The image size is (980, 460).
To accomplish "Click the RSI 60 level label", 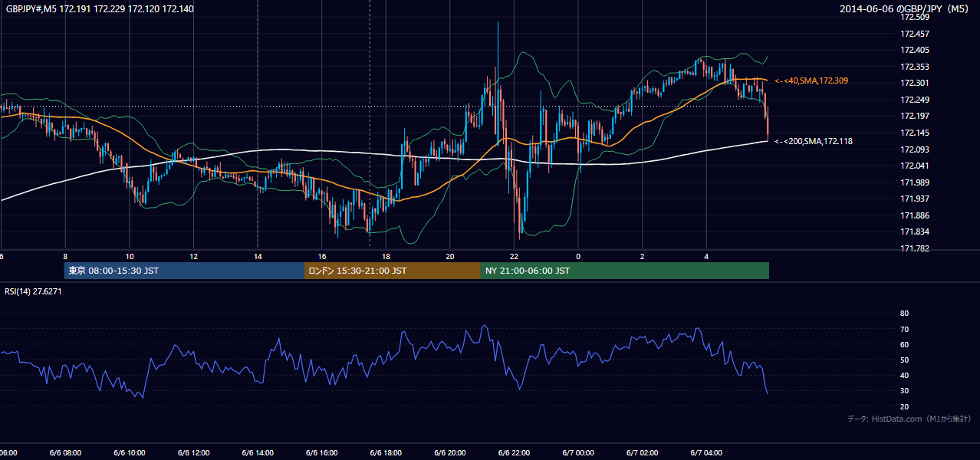I will tap(904, 344).
